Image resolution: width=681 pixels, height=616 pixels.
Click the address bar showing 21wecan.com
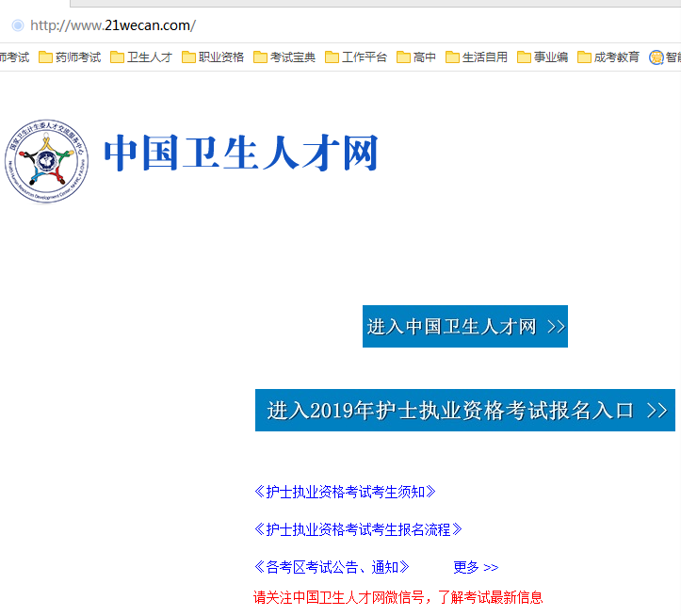pos(283,25)
